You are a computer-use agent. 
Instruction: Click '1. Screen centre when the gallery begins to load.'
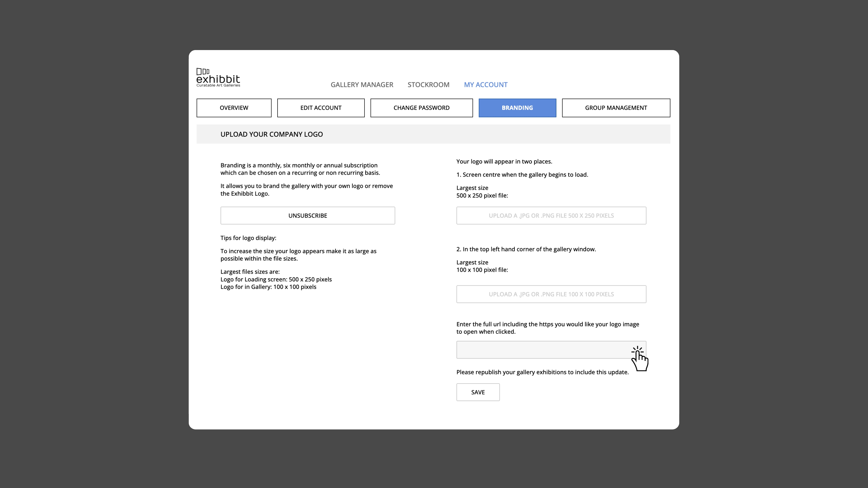click(522, 175)
